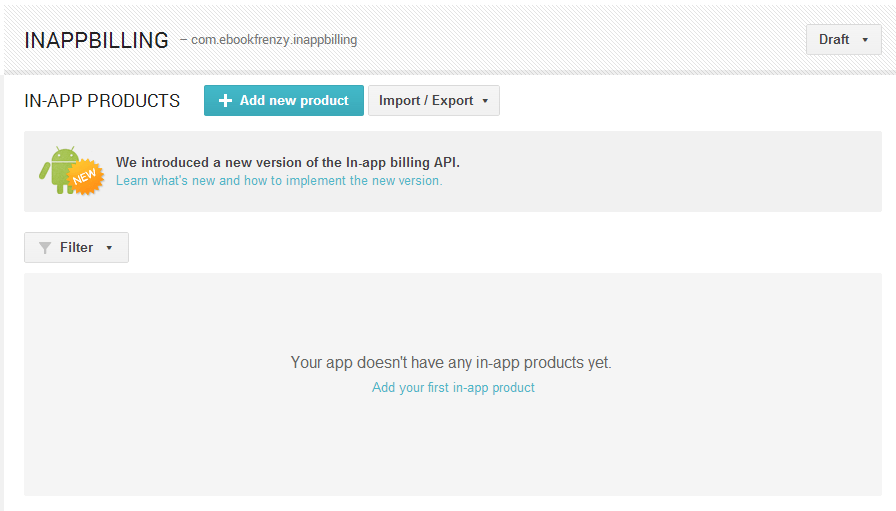Click the IN-APP PRODUCTS section heading
Image resolution: width=896 pixels, height=511 pixels.
click(102, 101)
